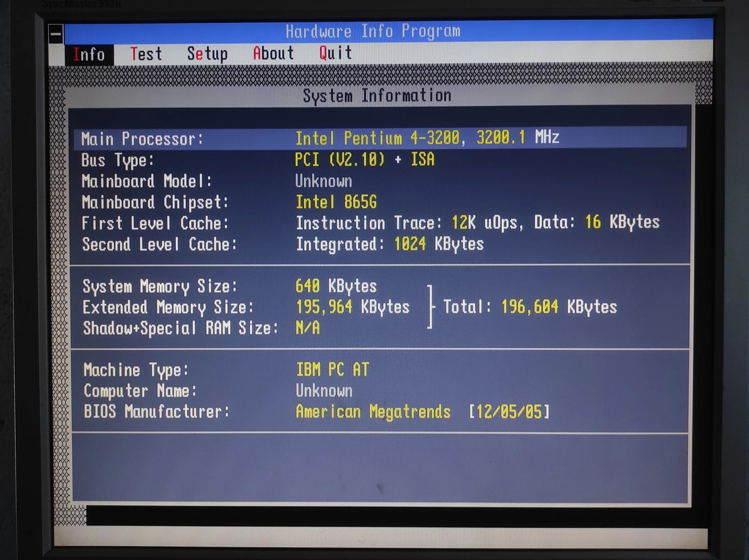This screenshot has width=749, height=560.
Task: Click the BIOS date '[12/05/05]'
Action: pos(509,412)
